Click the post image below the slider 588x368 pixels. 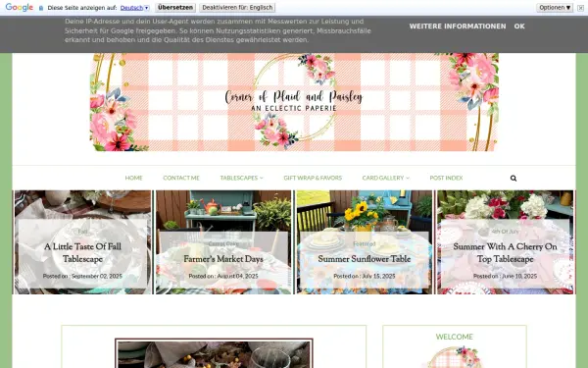click(x=214, y=353)
